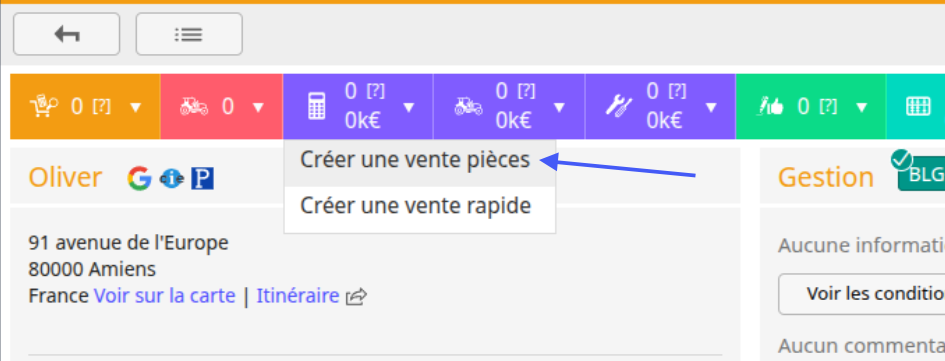Viewport: 945px width, 361px height.
Task: Click the 'ie' info icon next to Oliver
Action: (172, 179)
